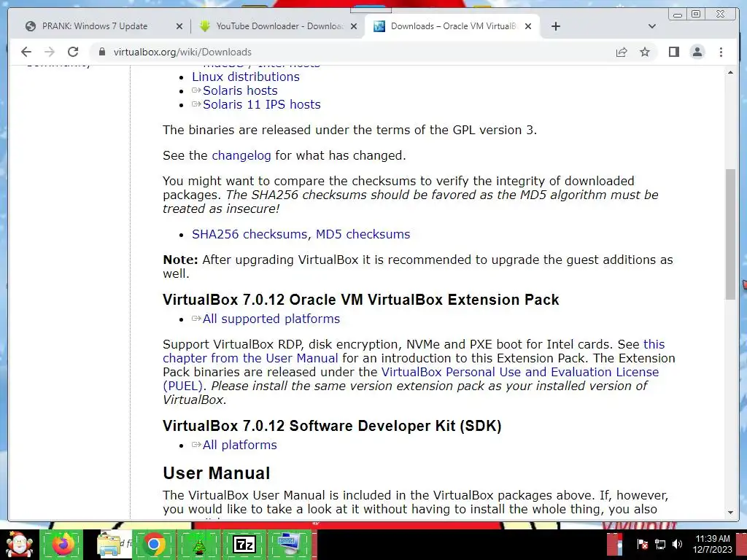Reload the VirtualBox downloads page

coord(73,52)
